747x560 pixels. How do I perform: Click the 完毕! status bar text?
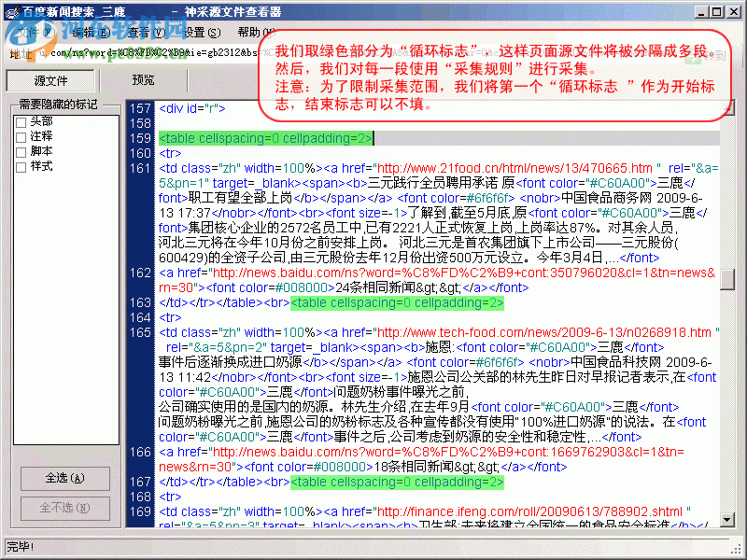pos(20,546)
